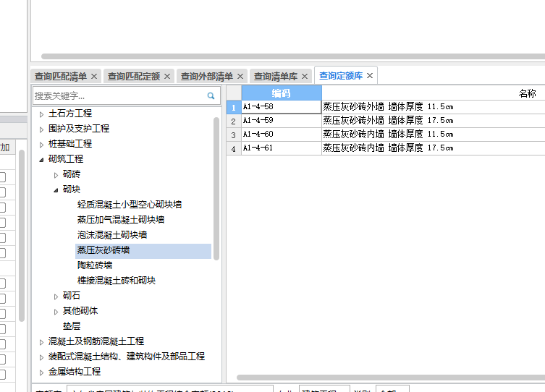Click code cell A1-4-59
Image resolution: width=545 pixels, height=392 pixels.
[x=282, y=121]
